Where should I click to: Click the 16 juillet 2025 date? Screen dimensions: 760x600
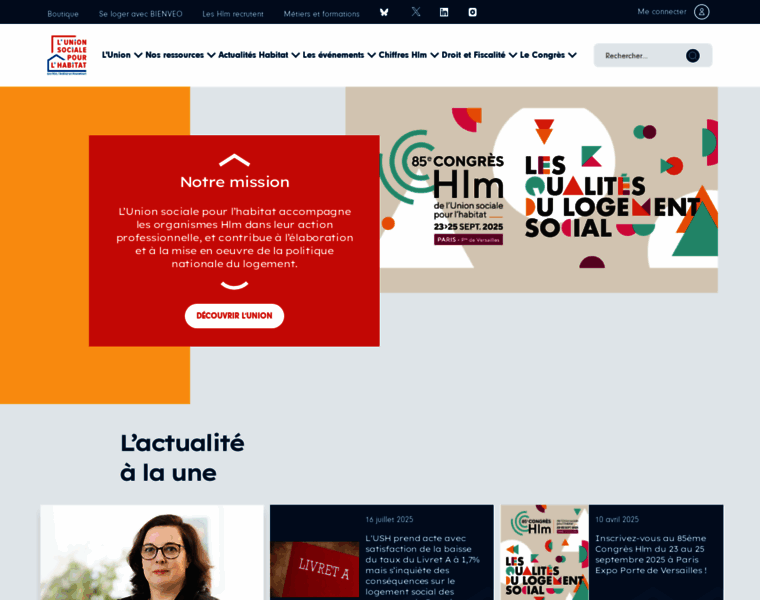coord(389,520)
